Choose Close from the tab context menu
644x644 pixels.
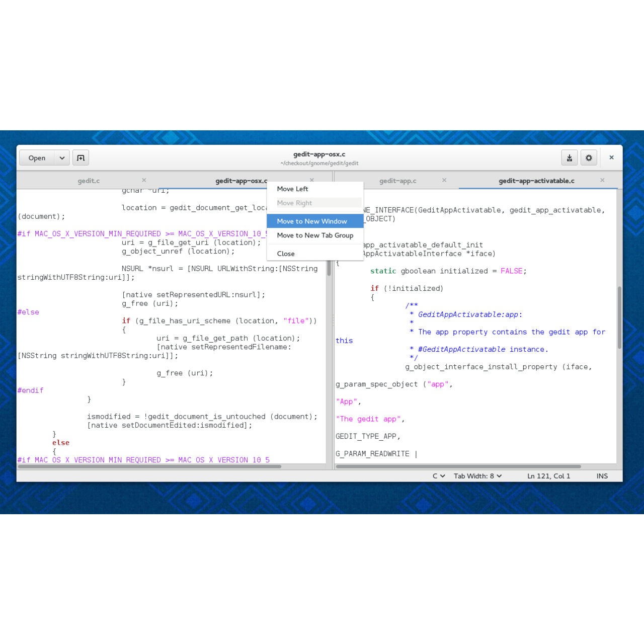[x=285, y=253]
